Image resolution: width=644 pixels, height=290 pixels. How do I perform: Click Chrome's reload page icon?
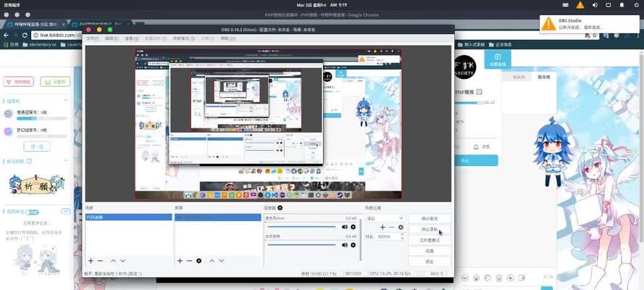[25, 36]
